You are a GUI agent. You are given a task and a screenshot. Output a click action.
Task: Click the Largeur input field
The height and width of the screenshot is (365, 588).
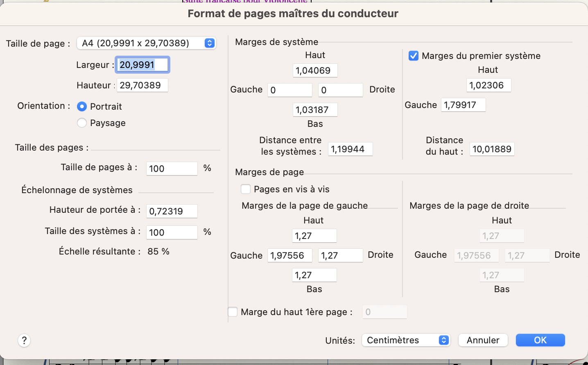click(x=142, y=65)
